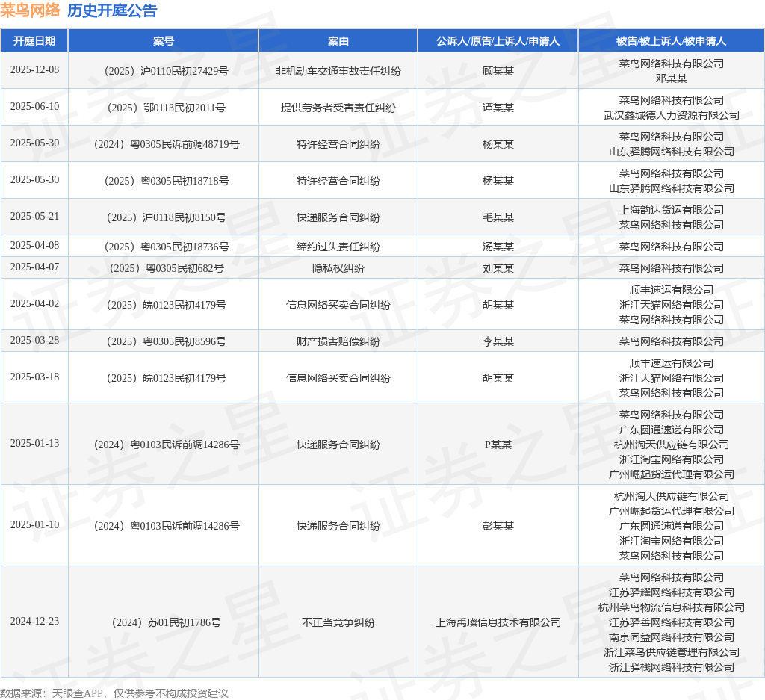
Task: Click case number (2024)粤0305民诉前调48719号
Action: tap(167, 144)
